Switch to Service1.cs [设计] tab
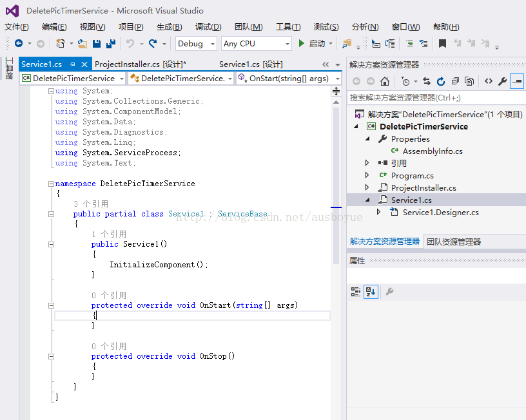526x420 pixels. (251, 64)
